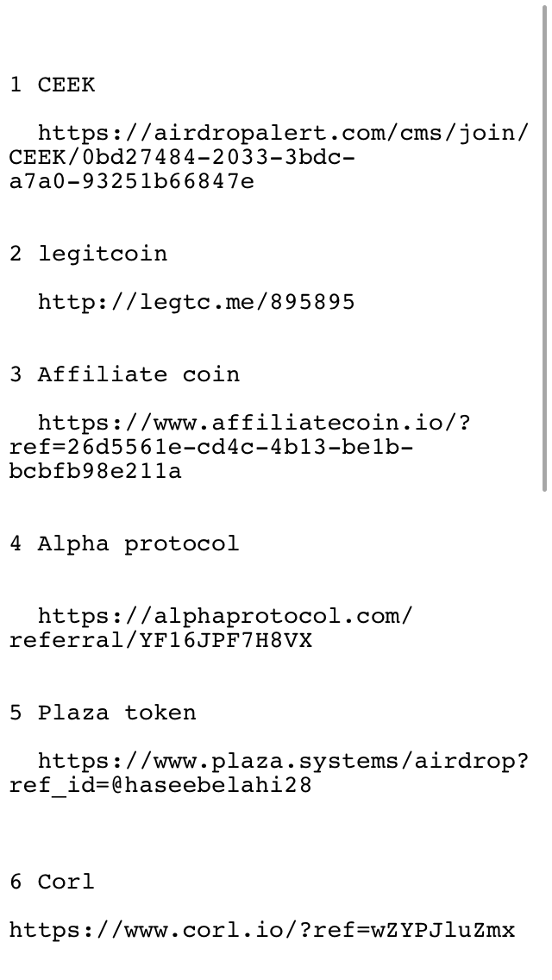Click the '6 Corl' heading text

(x=52, y=882)
